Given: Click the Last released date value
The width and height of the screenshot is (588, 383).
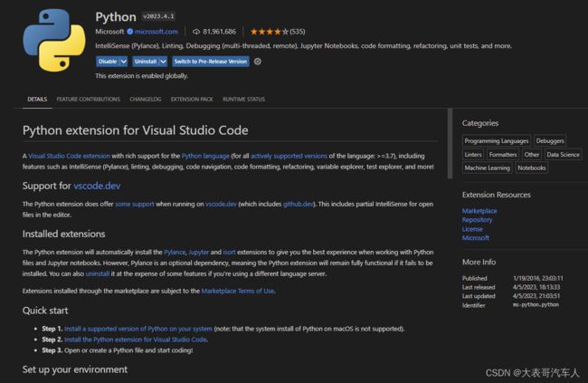Looking at the screenshot, I should click(x=536, y=287).
